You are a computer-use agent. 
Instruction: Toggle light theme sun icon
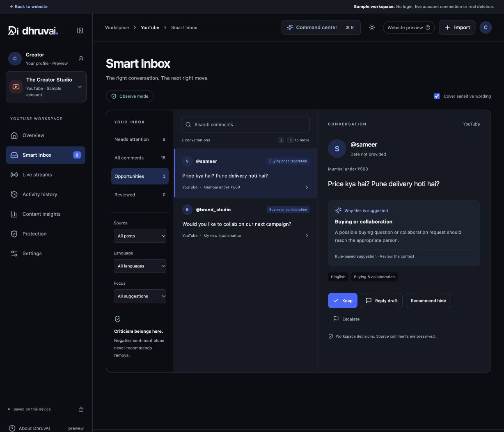372,27
